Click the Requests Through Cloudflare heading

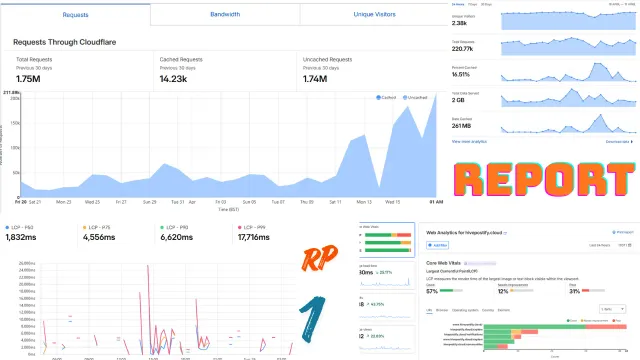pos(64,42)
